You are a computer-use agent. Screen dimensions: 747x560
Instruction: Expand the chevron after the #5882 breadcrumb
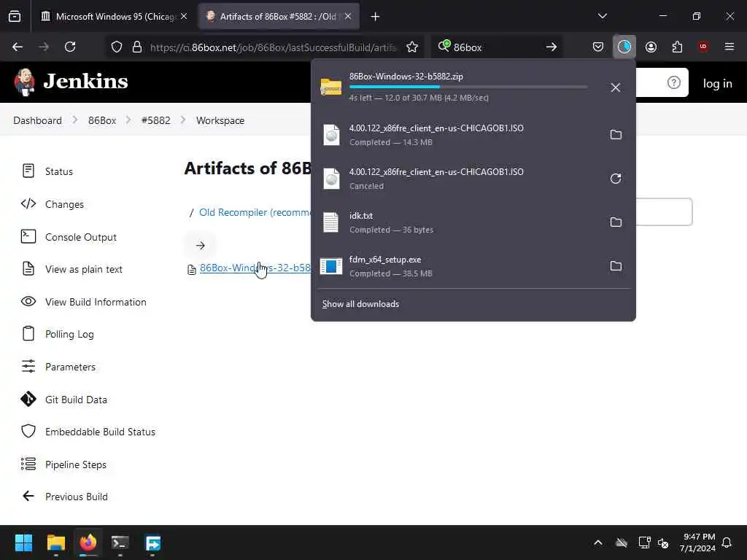[183, 120]
